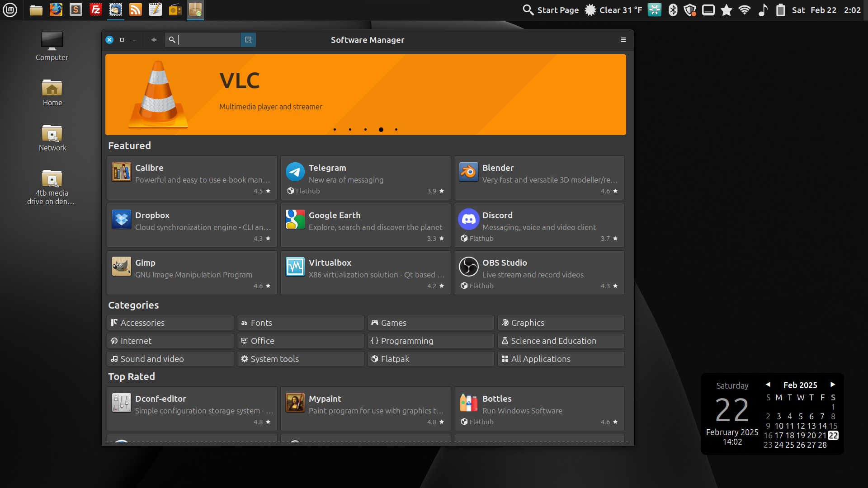Go to previous month in calendar
This screenshot has height=488, width=868.
tap(768, 385)
